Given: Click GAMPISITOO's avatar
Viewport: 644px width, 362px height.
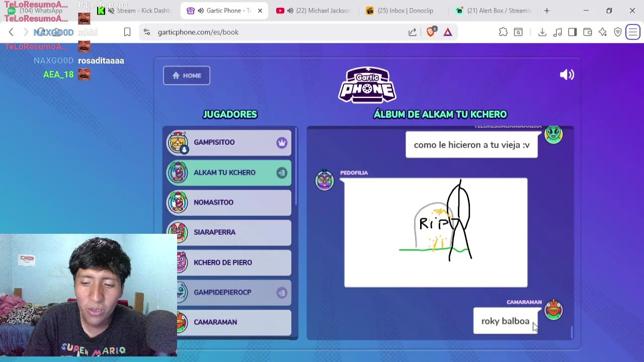Looking at the screenshot, I should pyautogui.click(x=178, y=142).
